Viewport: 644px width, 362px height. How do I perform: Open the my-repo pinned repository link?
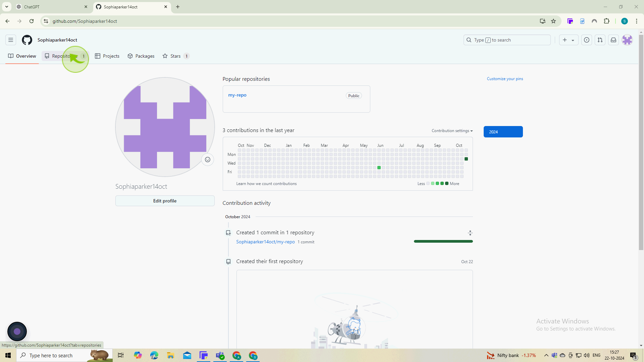tap(237, 95)
